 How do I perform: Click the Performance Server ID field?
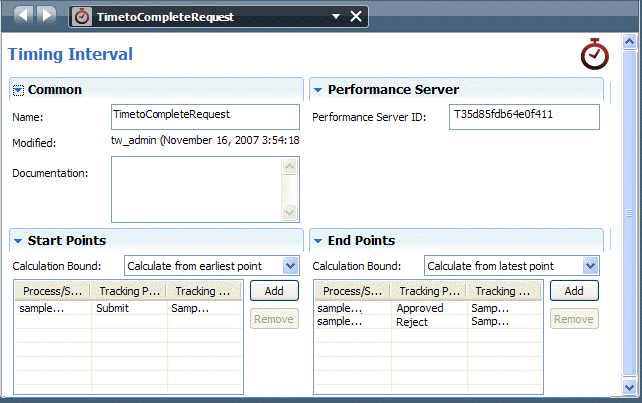coord(524,117)
